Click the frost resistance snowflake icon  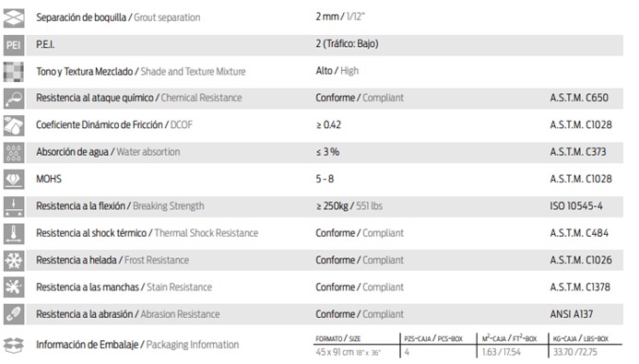pos(14,261)
